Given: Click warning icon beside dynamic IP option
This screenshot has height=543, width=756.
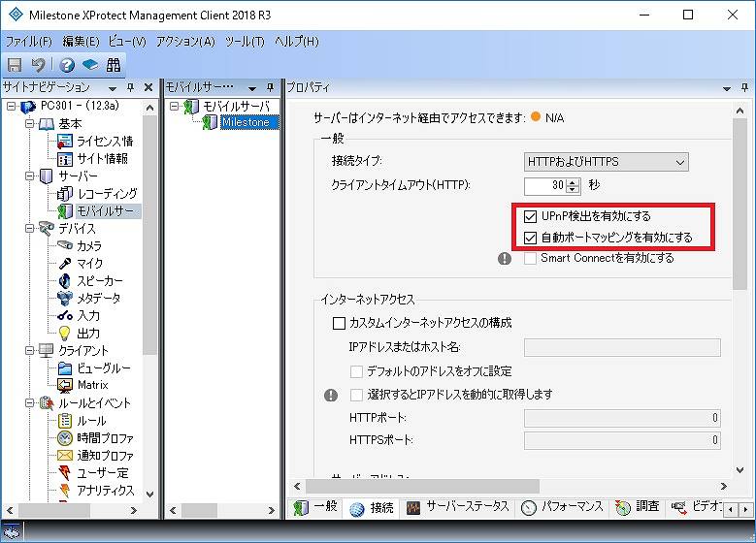Looking at the screenshot, I should tap(331, 395).
